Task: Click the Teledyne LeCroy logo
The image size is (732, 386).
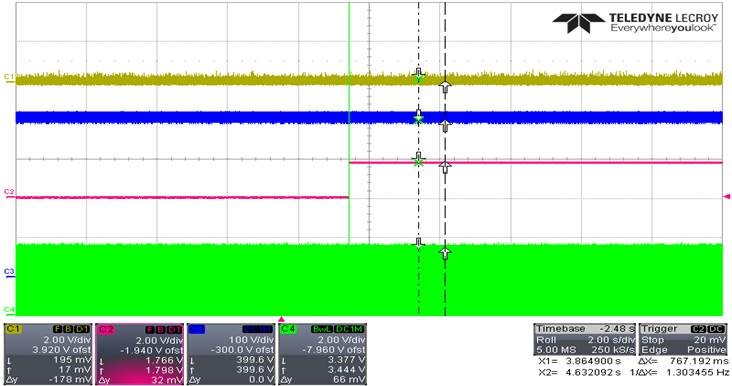Action: pos(635,22)
